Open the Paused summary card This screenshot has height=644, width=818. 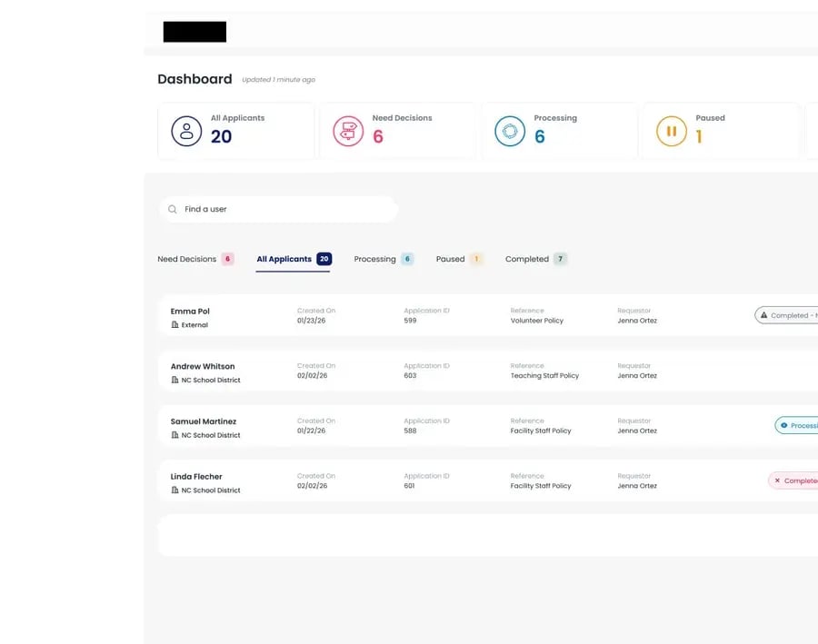721,131
